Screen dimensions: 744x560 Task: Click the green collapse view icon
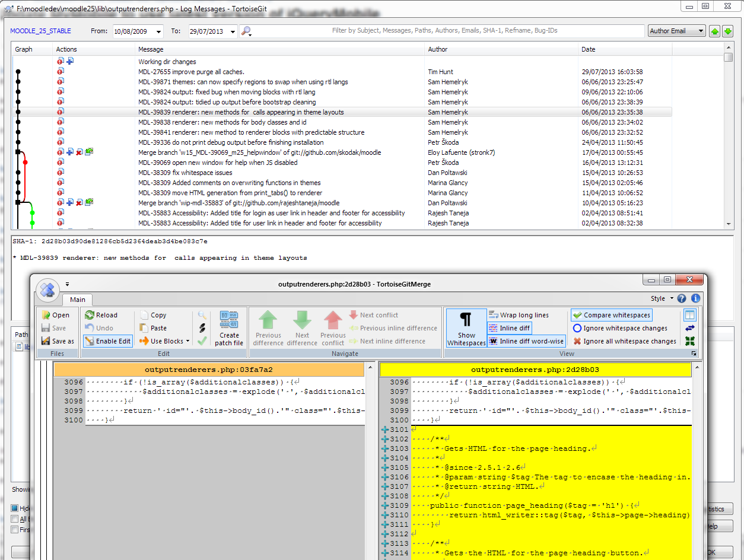pos(689,341)
